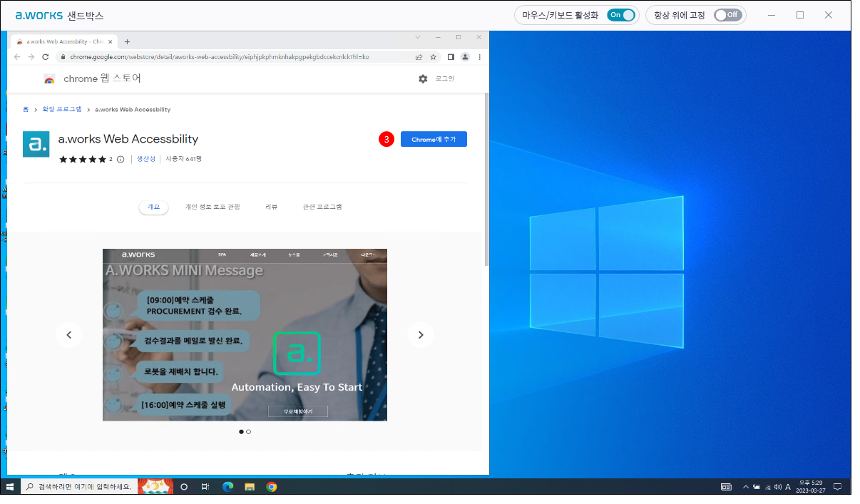
Task: Open 확장 프로그램 breadcrumb link
Action: [x=62, y=110]
